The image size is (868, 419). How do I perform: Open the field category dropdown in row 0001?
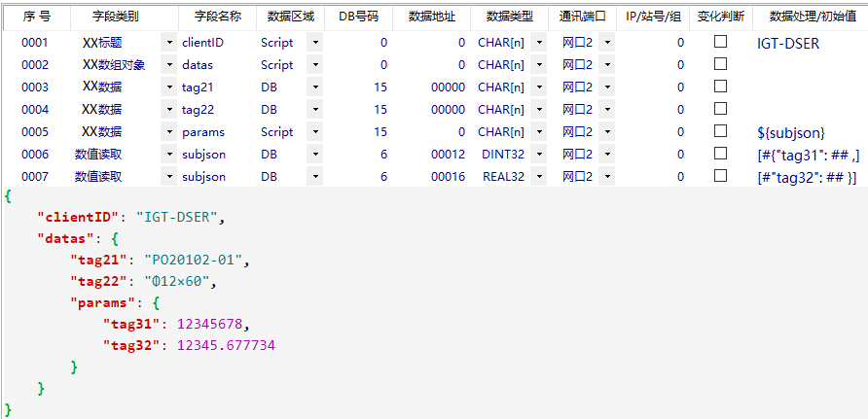(170, 43)
